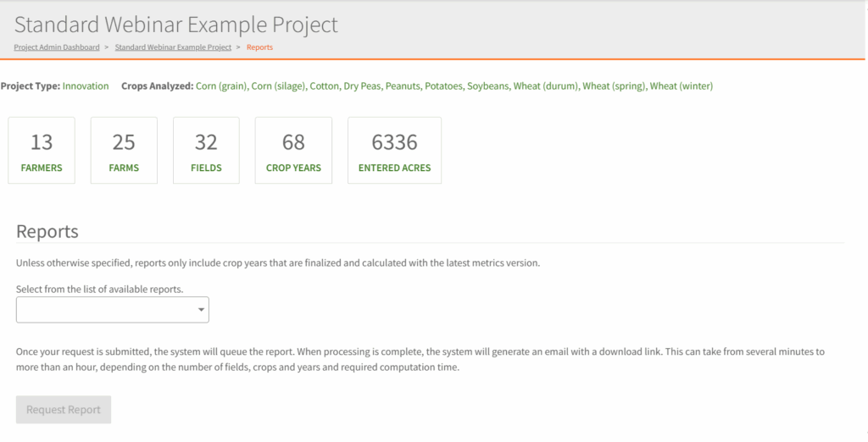Viewport: 868px width, 442px height.
Task: Click Peanuts in the crops list
Action: pyautogui.click(x=404, y=86)
